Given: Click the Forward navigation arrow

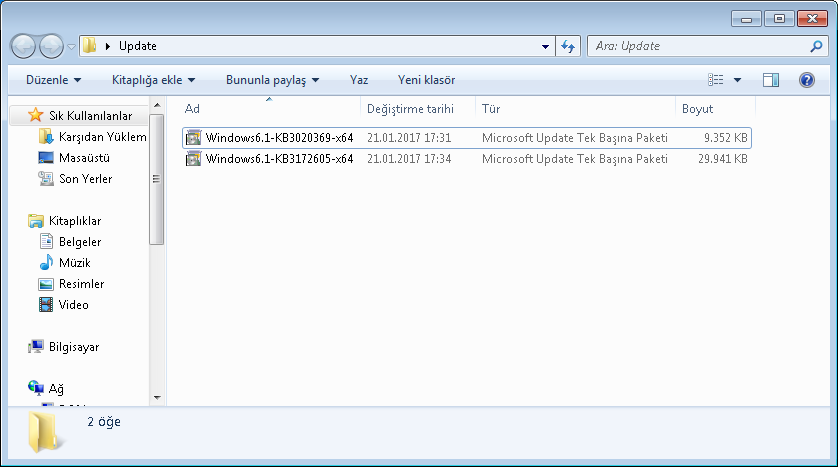Looking at the screenshot, I should (51, 46).
